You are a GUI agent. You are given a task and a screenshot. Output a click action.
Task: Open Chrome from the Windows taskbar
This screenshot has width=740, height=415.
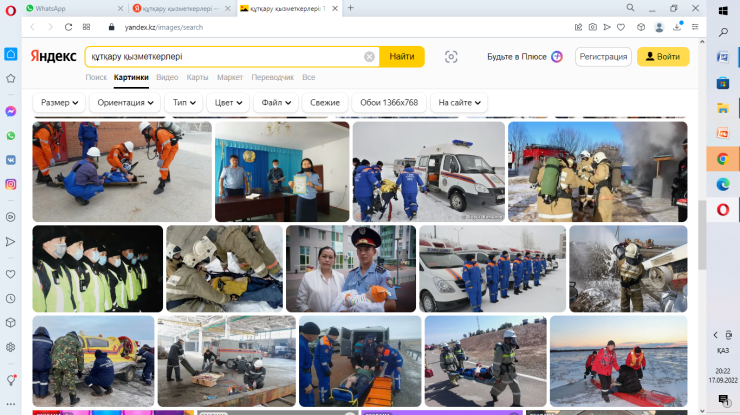723,159
